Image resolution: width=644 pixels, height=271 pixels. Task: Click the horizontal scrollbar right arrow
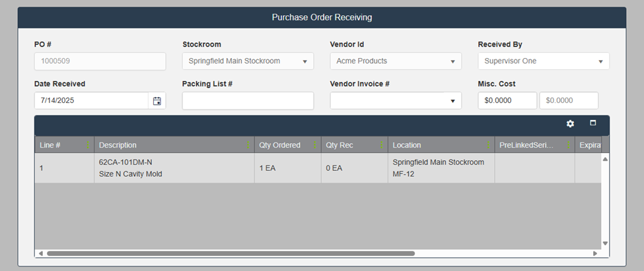pyautogui.click(x=594, y=253)
